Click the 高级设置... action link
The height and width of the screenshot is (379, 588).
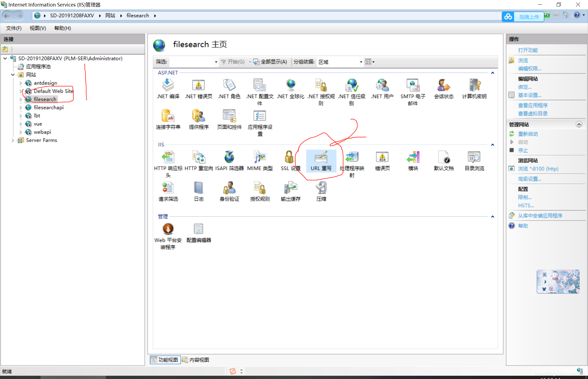(x=529, y=179)
